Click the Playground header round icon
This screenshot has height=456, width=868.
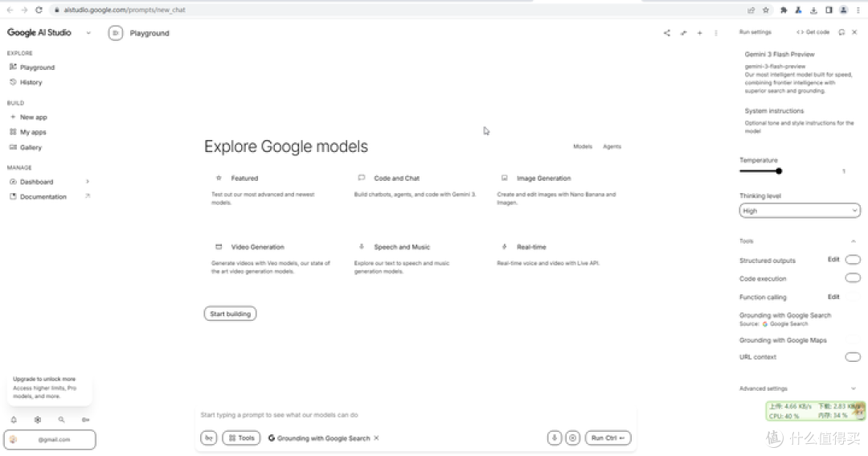coord(116,33)
